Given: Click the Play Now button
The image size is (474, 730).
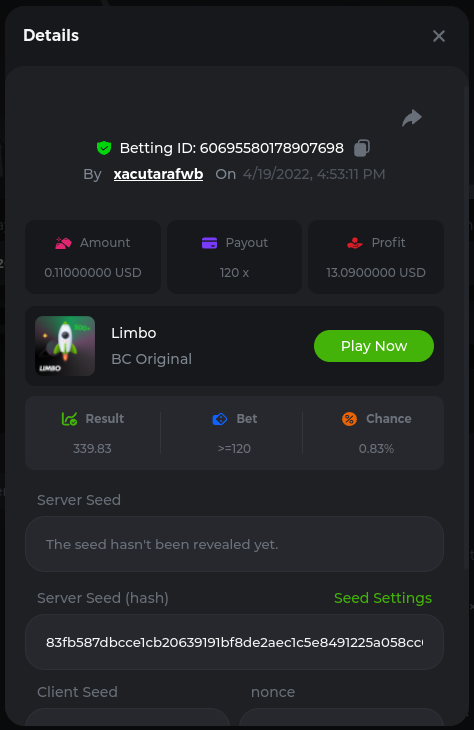Looking at the screenshot, I should tap(374, 346).
